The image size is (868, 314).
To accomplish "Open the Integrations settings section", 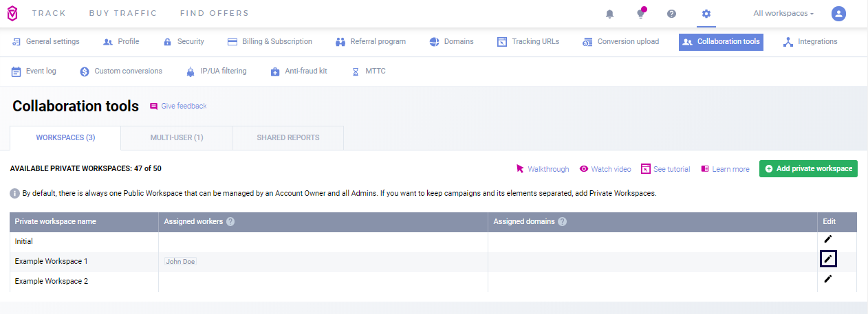I will [810, 42].
